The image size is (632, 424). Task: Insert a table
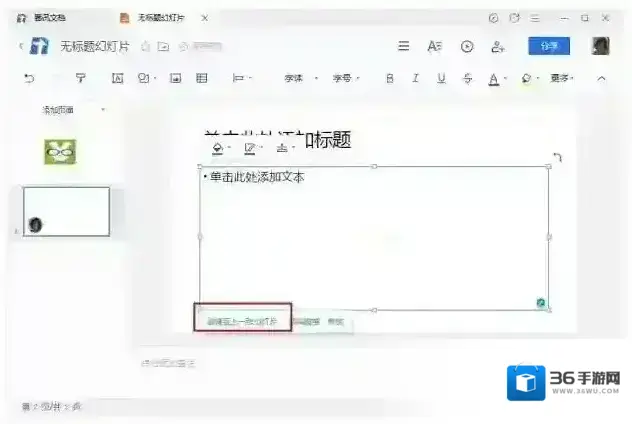[x=202, y=78]
